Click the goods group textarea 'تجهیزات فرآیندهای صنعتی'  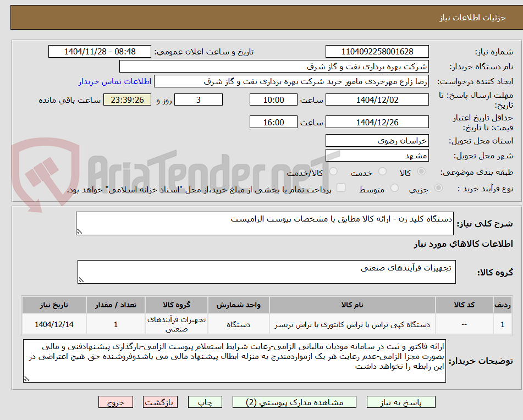[x=267, y=272]
